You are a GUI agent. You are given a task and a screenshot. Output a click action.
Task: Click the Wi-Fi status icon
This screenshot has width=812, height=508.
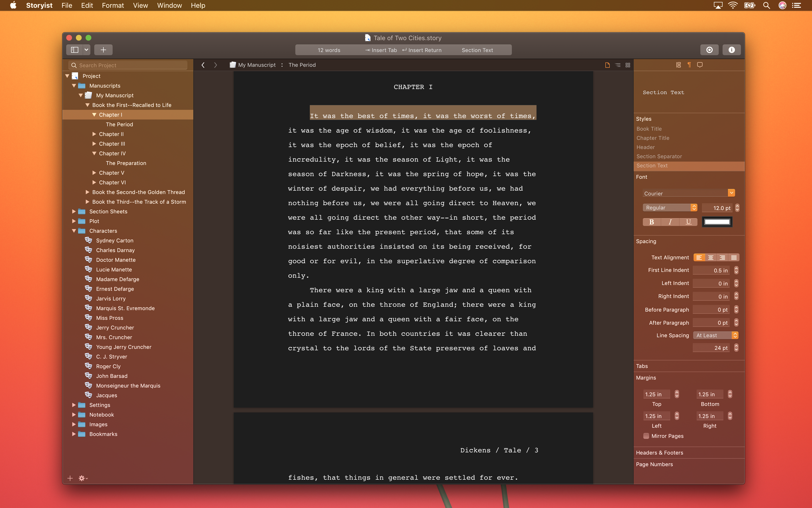tap(733, 5)
